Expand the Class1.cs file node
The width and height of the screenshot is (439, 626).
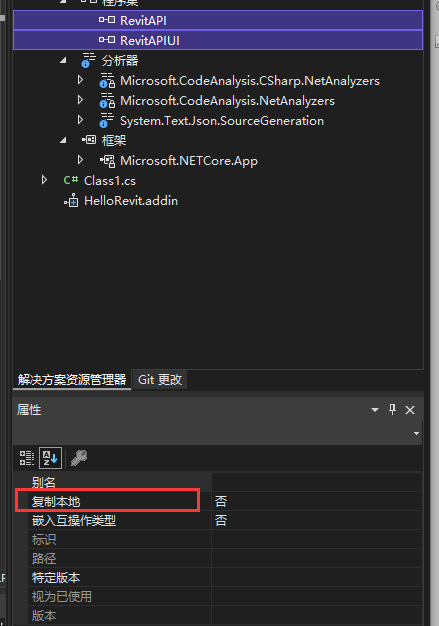click(45, 180)
